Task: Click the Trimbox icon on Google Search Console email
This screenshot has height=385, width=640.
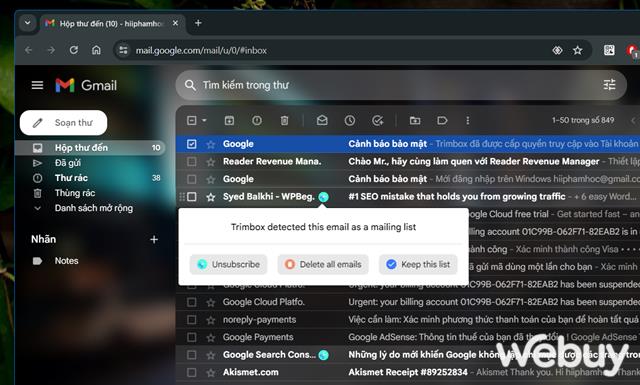Action: click(x=323, y=355)
